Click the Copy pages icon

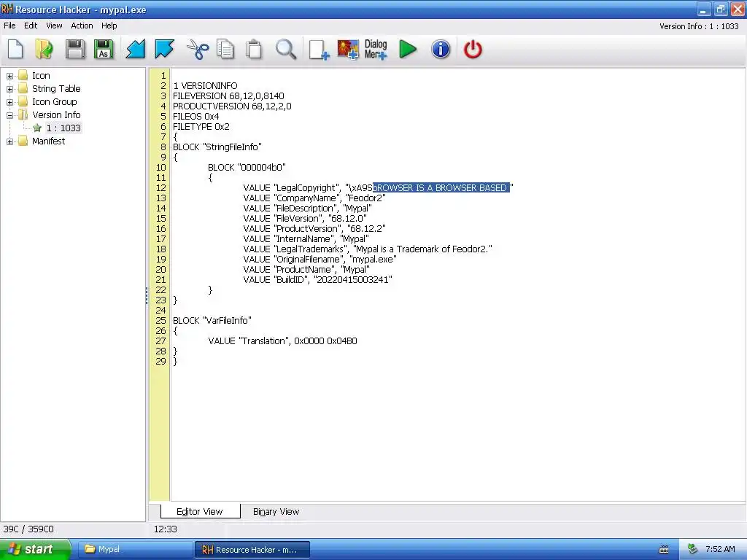(225, 49)
